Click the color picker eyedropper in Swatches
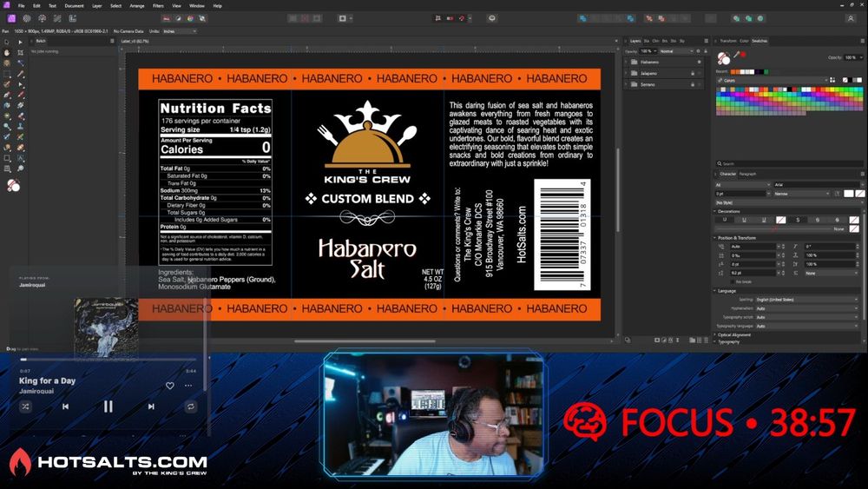 (x=738, y=55)
